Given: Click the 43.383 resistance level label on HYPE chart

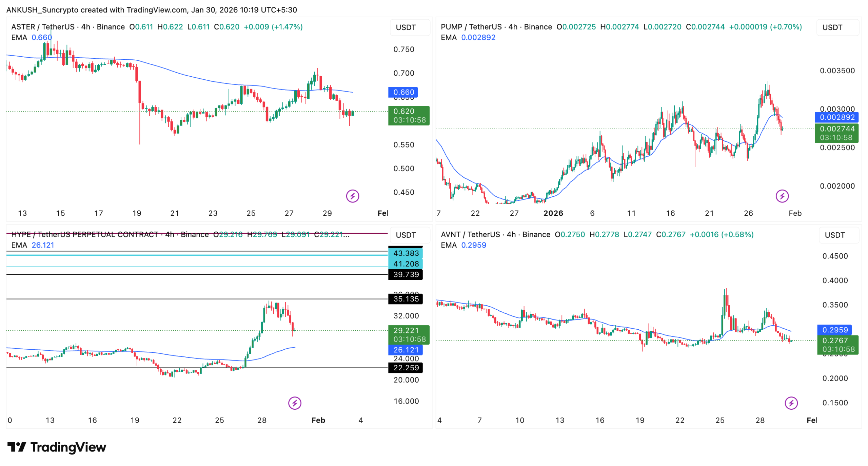Looking at the screenshot, I should 406,253.
